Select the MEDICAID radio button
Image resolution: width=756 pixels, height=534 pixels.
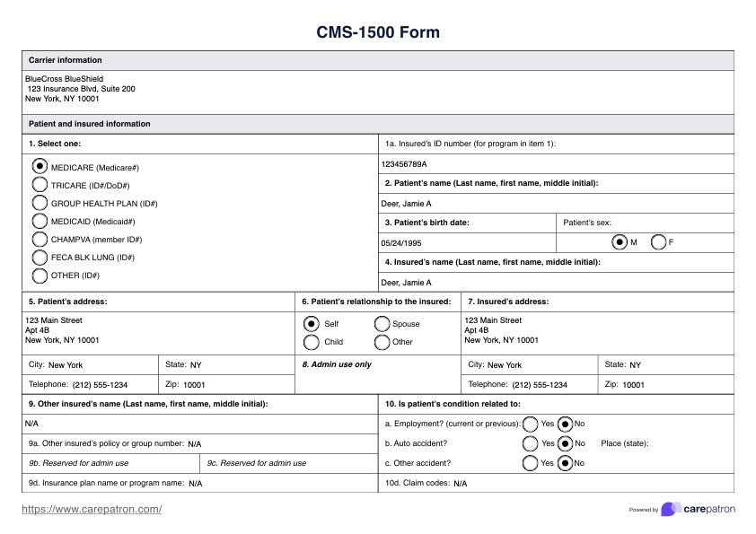(40, 221)
